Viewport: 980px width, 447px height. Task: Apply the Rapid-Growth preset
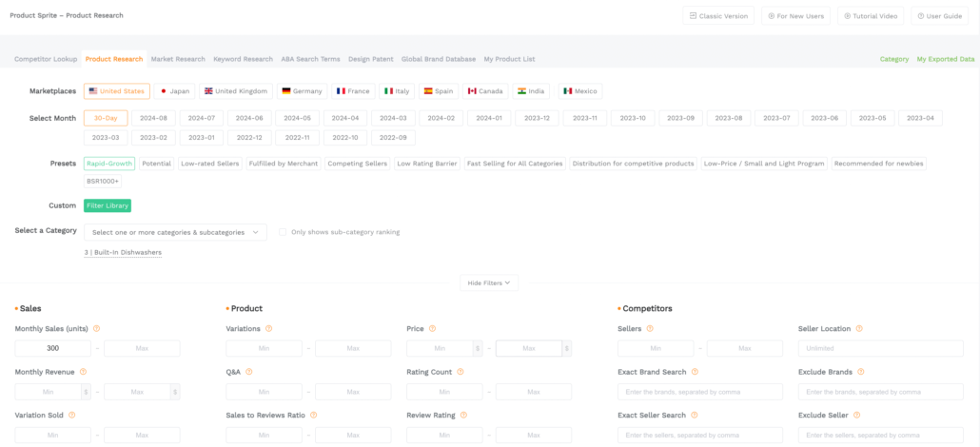pyautogui.click(x=109, y=164)
